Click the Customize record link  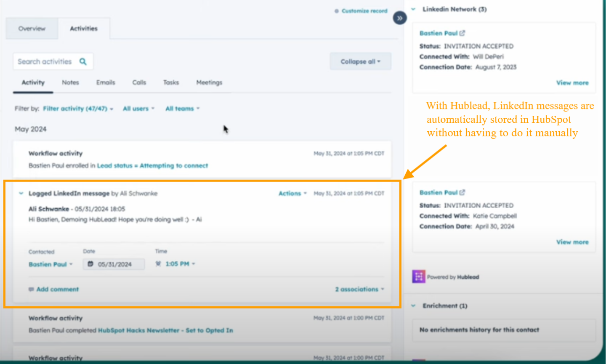tap(364, 11)
